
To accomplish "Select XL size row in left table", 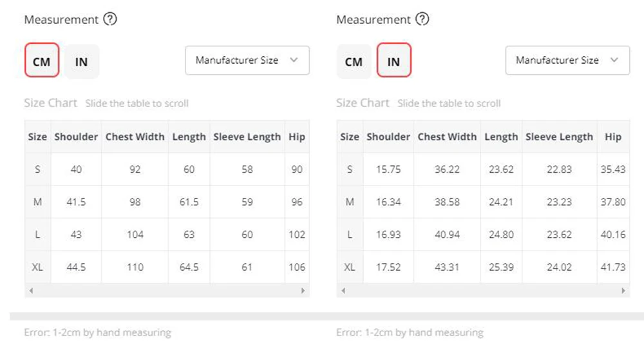I will [37, 267].
